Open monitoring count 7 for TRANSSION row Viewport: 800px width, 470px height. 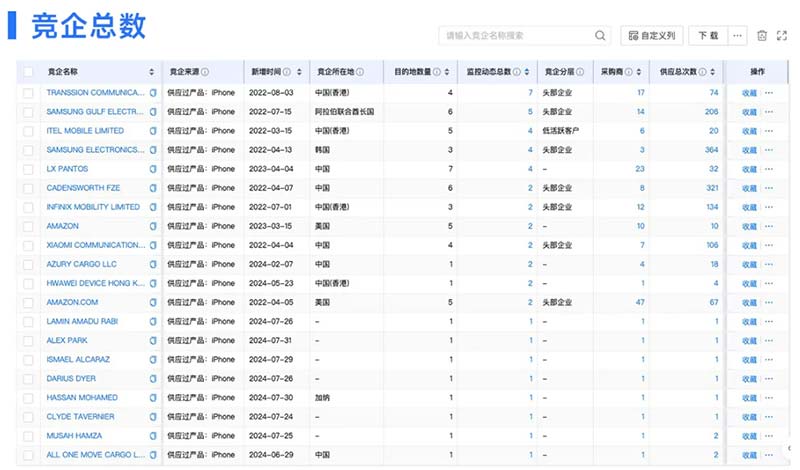(x=530, y=93)
